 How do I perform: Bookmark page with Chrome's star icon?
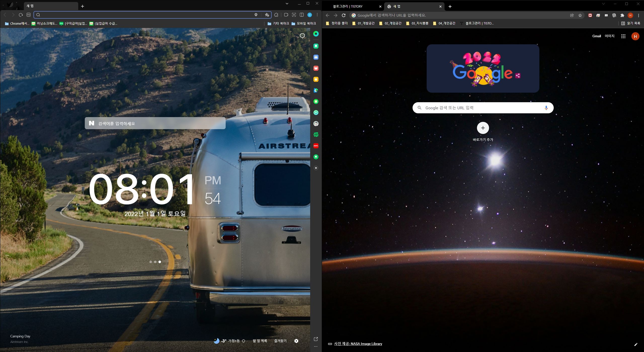point(580,15)
